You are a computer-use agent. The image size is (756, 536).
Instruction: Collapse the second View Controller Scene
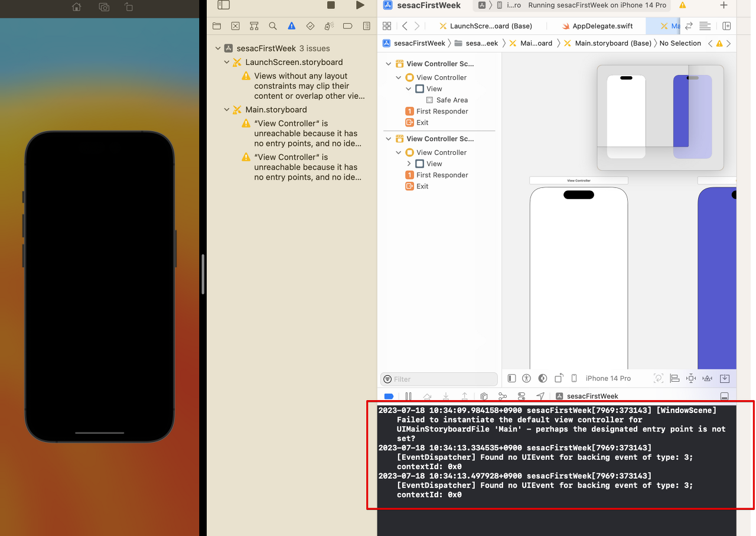click(x=388, y=139)
